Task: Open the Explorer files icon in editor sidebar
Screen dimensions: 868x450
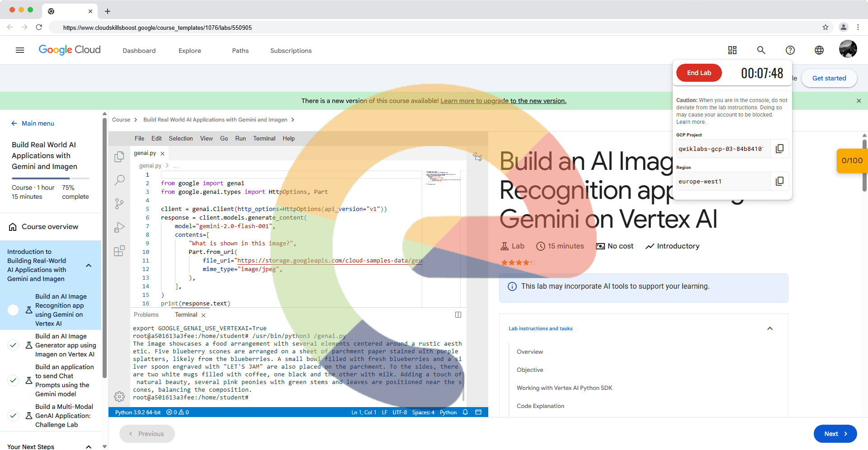Action: point(119,157)
